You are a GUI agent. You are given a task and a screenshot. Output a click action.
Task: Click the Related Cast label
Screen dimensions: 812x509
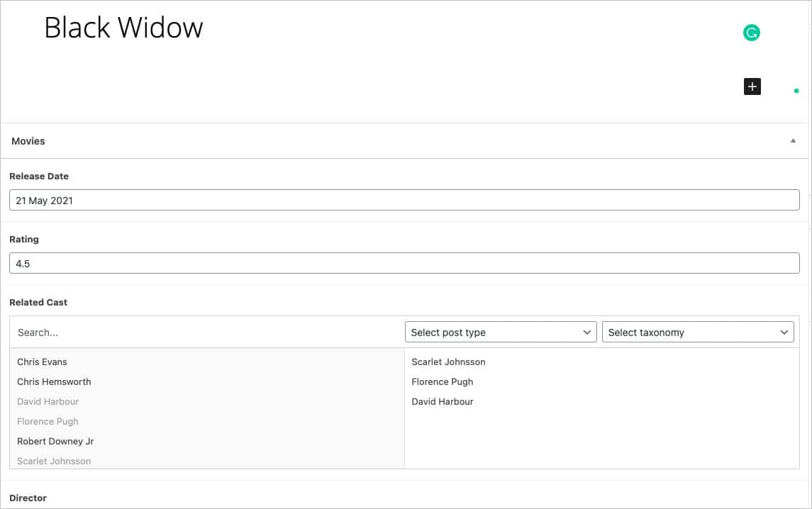point(38,303)
